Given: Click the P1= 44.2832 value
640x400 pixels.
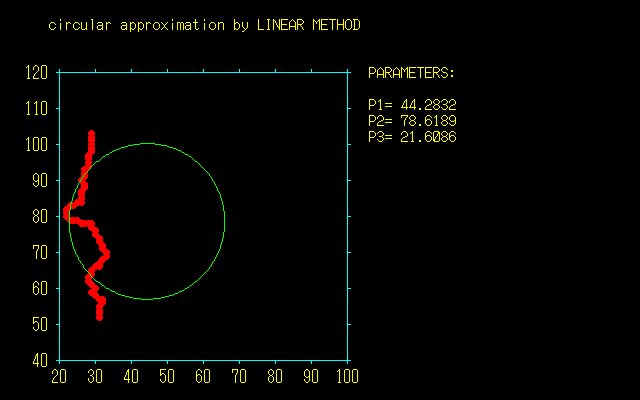Looking at the screenshot, I should tap(412, 105).
